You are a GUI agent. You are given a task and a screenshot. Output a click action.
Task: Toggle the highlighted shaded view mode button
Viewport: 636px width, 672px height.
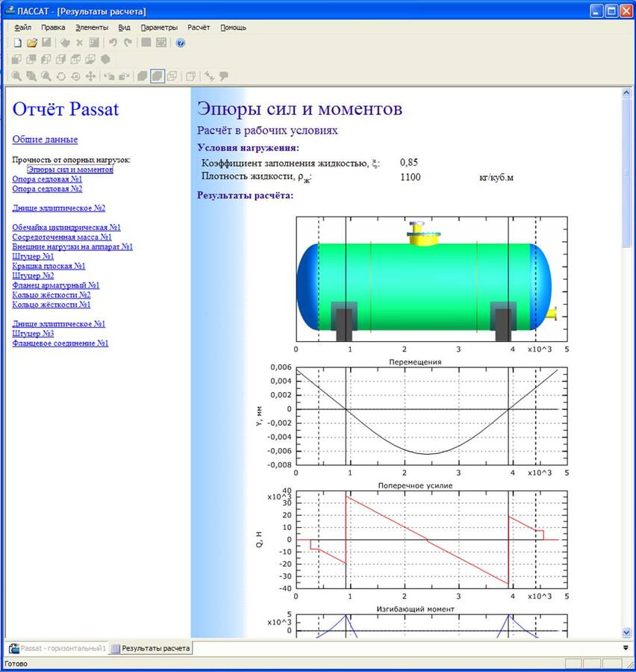pyautogui.click(x=158, y=76)
